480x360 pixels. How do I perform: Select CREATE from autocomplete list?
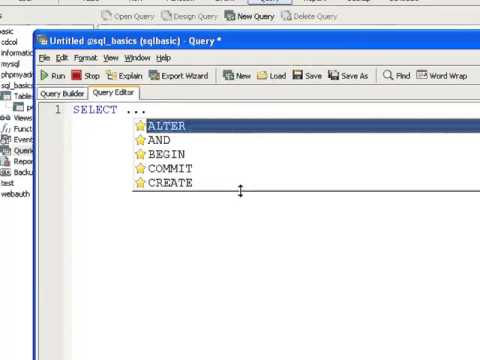(307, 183)
